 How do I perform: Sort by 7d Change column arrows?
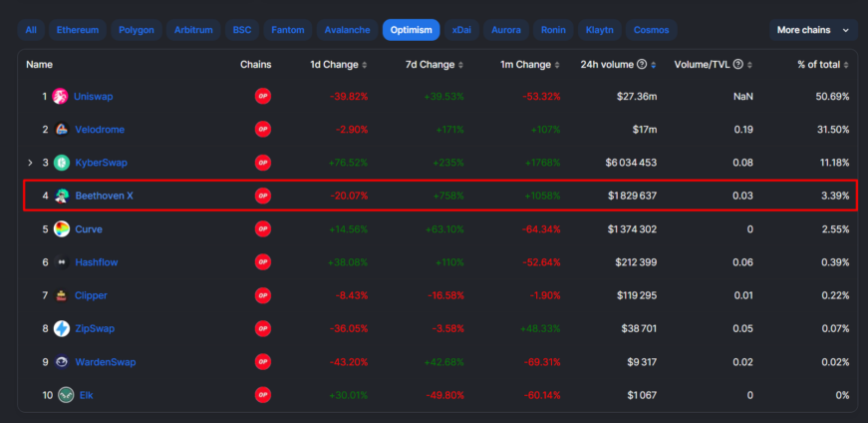pos(460,65)
